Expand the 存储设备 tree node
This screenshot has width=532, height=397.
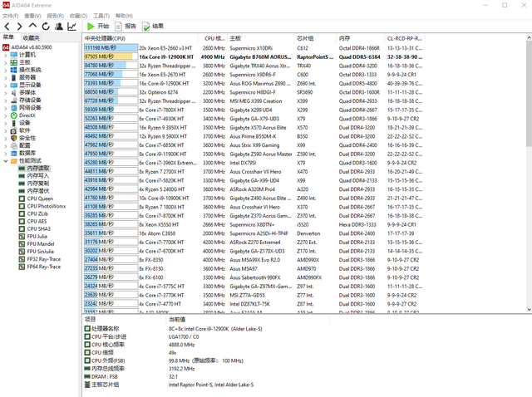coord(6,100)
